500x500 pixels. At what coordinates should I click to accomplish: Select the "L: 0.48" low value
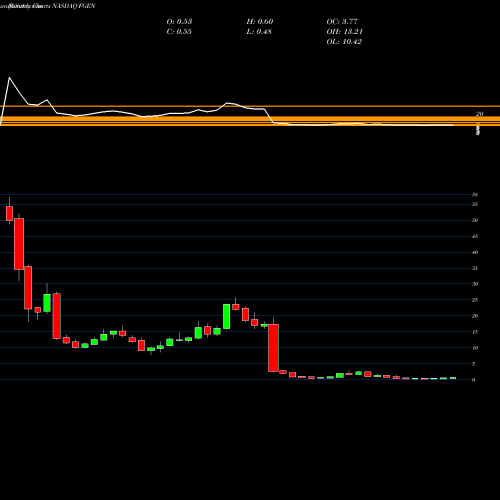click(x=259, y=31)
